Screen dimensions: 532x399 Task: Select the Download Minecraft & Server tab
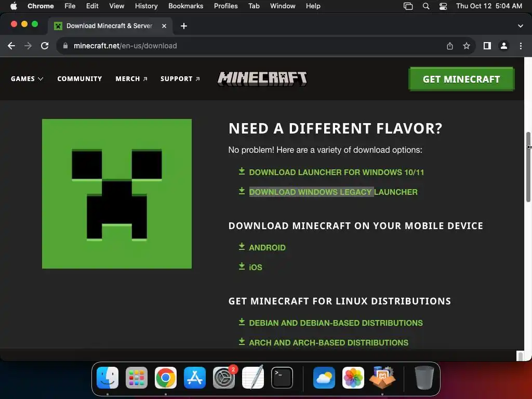[110, 26]
